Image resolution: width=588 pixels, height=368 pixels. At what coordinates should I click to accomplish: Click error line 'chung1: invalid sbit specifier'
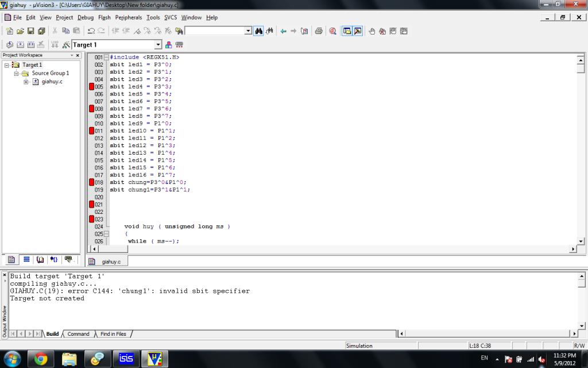coord(130,291)
